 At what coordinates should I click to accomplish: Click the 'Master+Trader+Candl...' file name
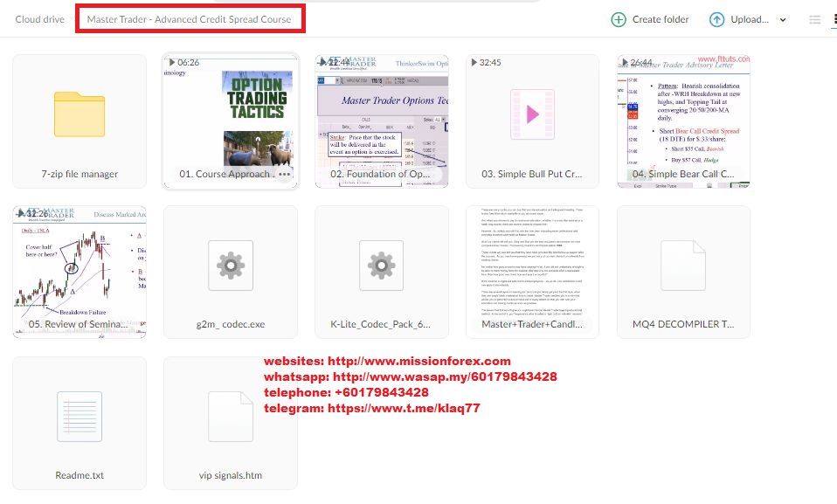(x=532, y=324)
